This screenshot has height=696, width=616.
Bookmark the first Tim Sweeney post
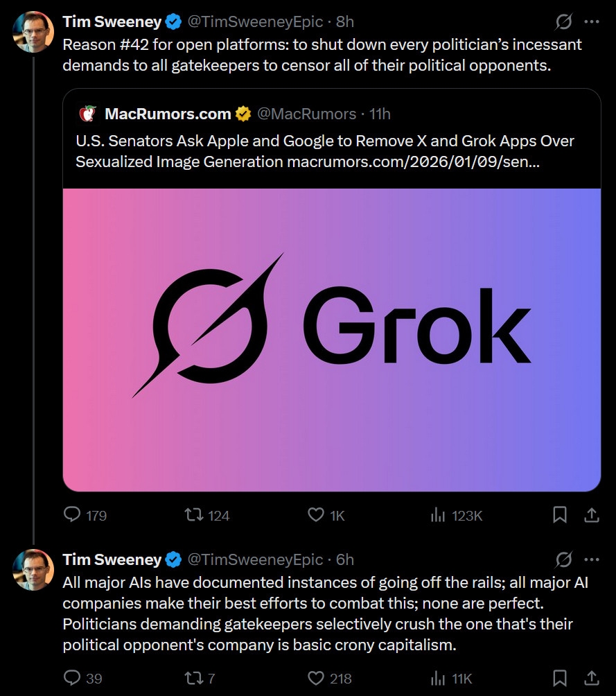[x=560, y=515]
